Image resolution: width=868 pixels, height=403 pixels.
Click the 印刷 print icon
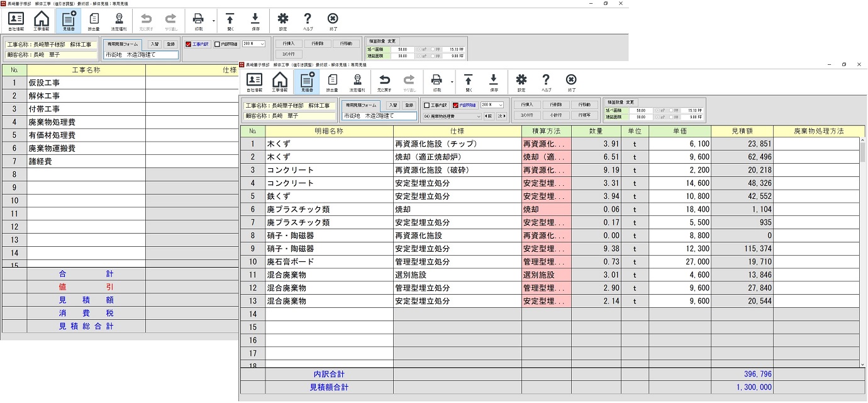[x=437, y=81]
